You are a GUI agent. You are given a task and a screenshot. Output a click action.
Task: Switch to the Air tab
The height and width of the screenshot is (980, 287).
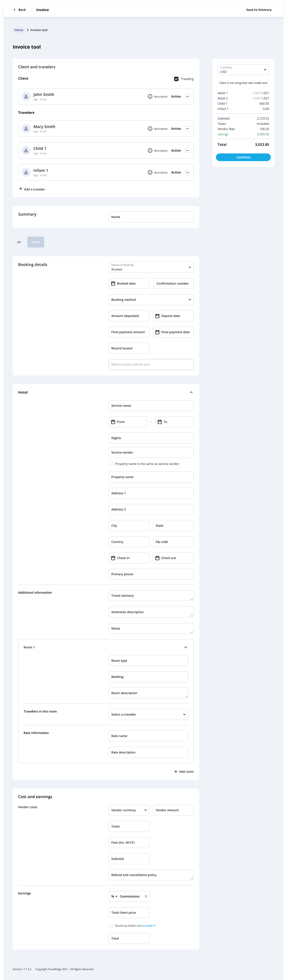[x=19, y=242]
